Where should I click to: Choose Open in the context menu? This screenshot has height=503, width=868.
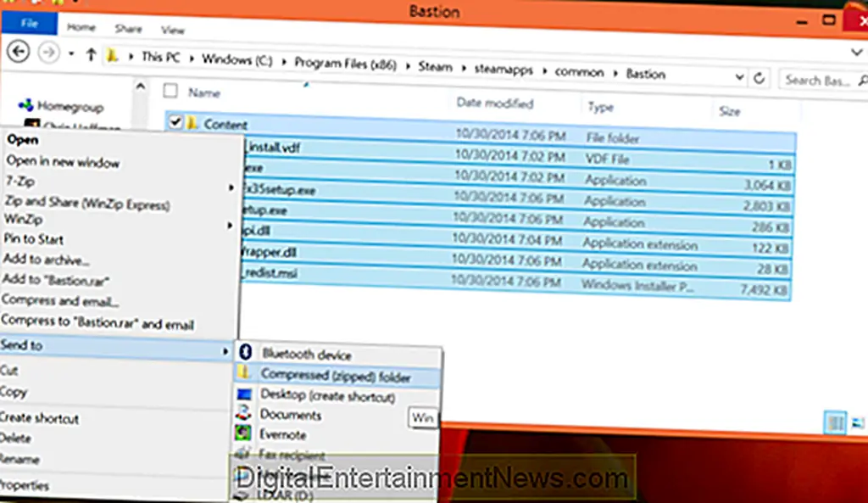click(x=23, y=140)
